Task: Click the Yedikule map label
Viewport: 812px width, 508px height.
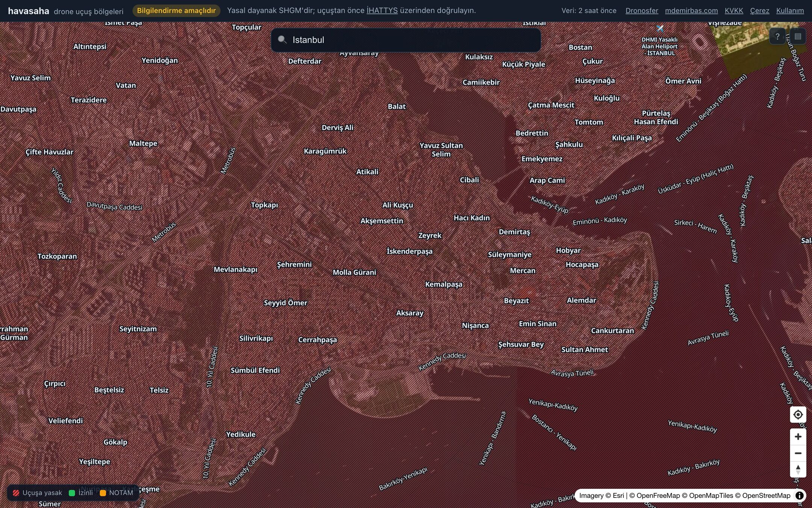Action: [x=241, y=435]
